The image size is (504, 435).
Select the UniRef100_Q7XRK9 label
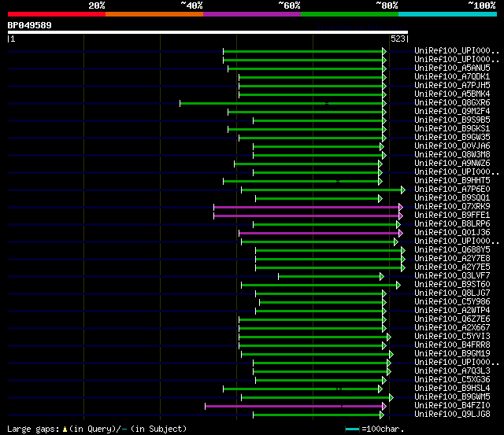(x=452, y=207)
